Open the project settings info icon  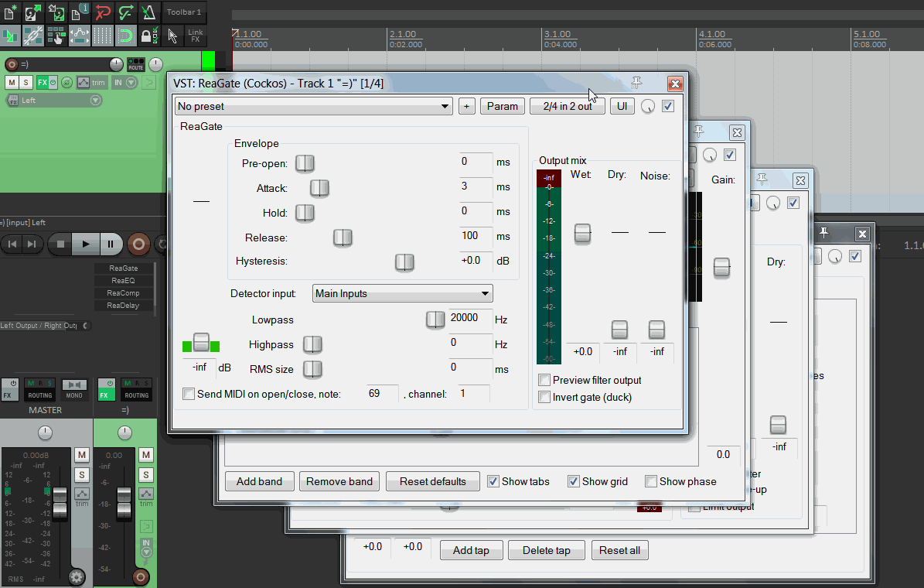pyautogui.click(x=79, y=12)
